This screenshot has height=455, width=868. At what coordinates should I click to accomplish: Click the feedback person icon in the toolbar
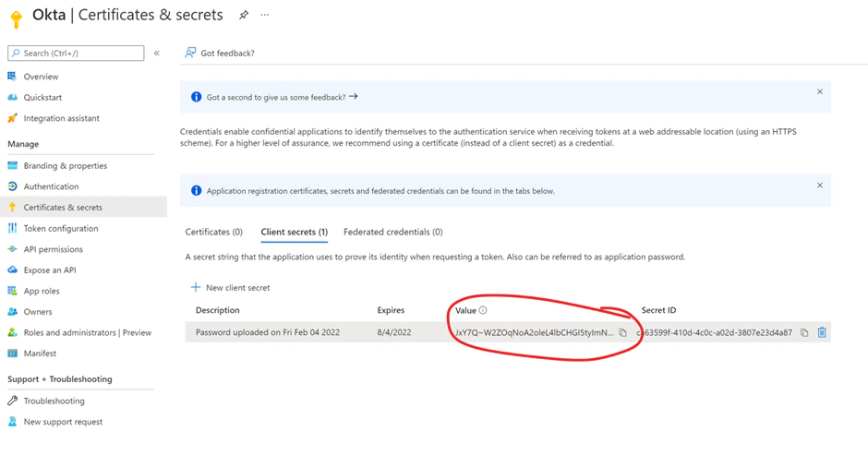pyautogui.click(x=190, y=53)
